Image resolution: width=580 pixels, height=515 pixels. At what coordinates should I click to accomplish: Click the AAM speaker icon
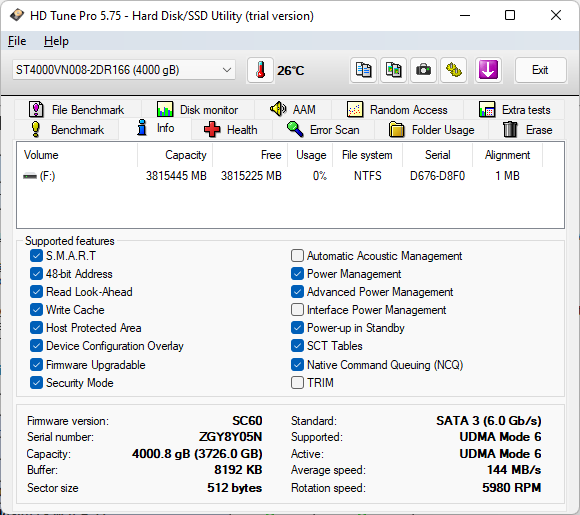coord(278,109)
